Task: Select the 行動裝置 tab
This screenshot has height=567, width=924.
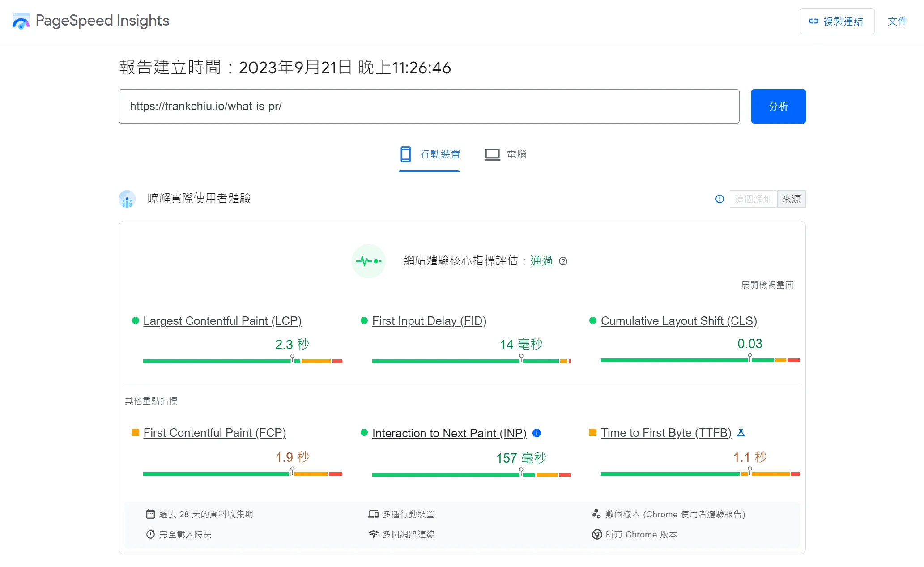Action: 429,154
